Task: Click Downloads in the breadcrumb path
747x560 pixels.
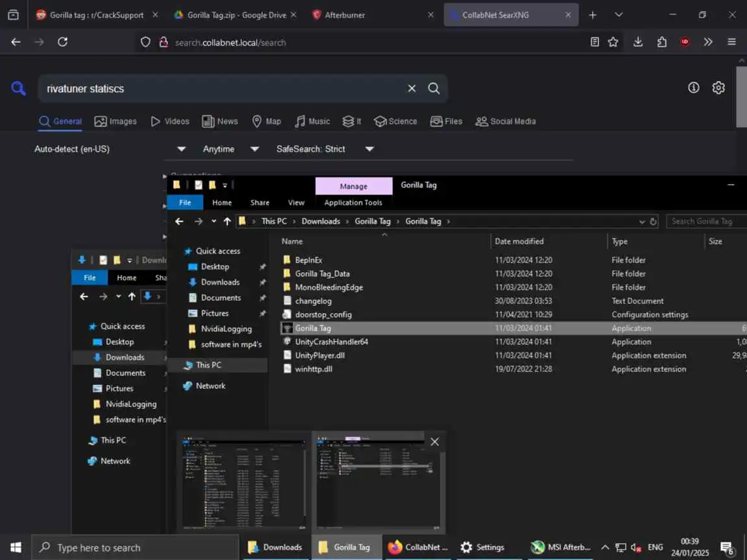Action: (320, 222)
